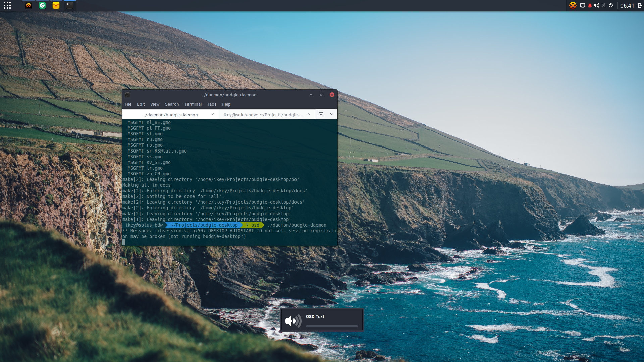Click the terminal cursor block on the last line
The height and width of the screenshot is (362, 644).
click(124, 242)
